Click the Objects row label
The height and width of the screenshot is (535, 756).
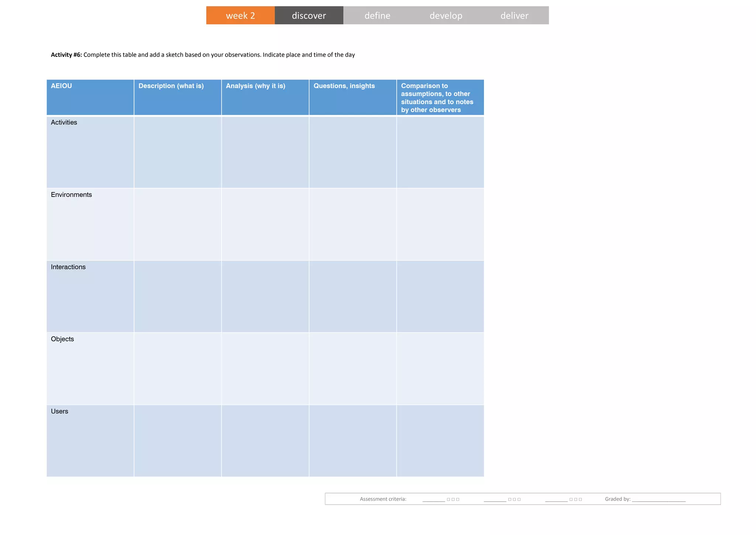62,339
